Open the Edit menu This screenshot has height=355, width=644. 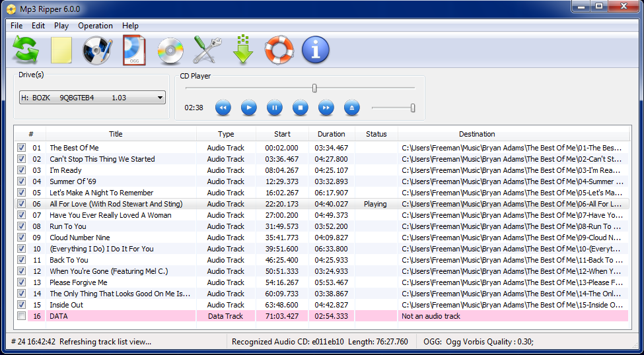click(38, 26)
